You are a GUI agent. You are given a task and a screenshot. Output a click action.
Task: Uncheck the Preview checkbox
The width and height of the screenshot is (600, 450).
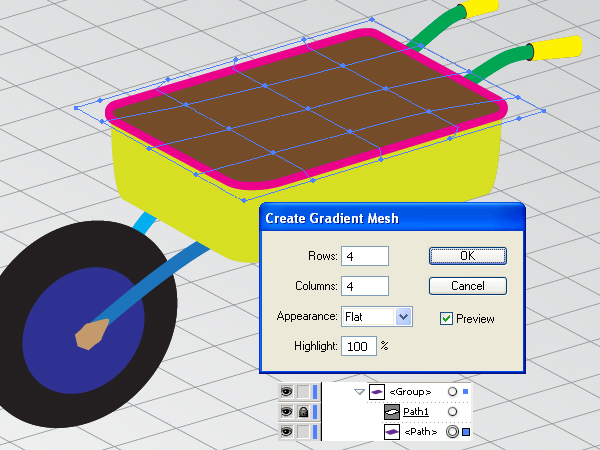[446, 318]
